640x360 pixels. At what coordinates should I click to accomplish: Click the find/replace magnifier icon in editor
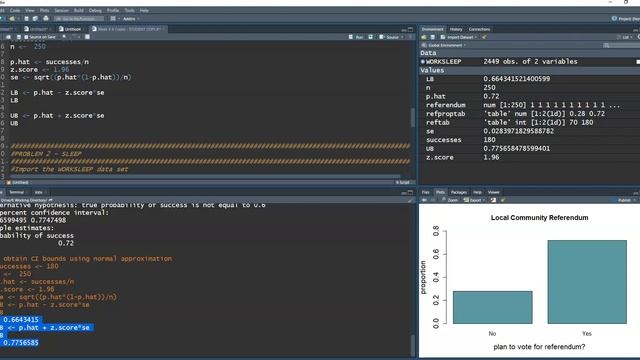pos(64,37)
